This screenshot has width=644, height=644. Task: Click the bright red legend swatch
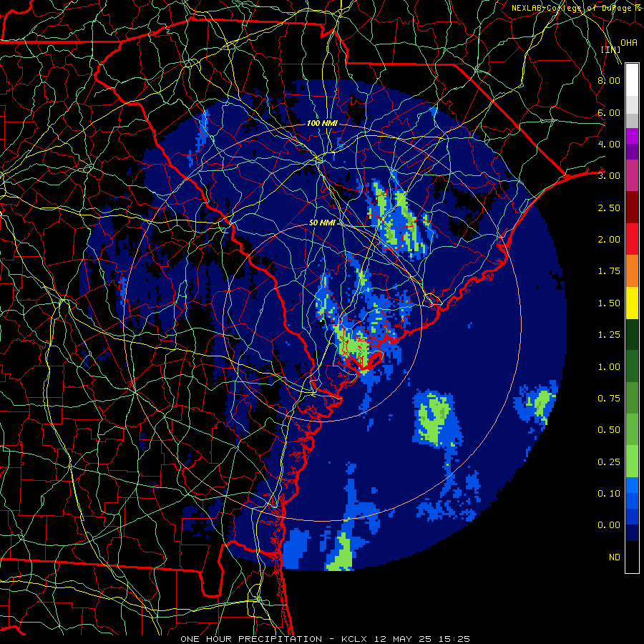(x=632, y=239)
